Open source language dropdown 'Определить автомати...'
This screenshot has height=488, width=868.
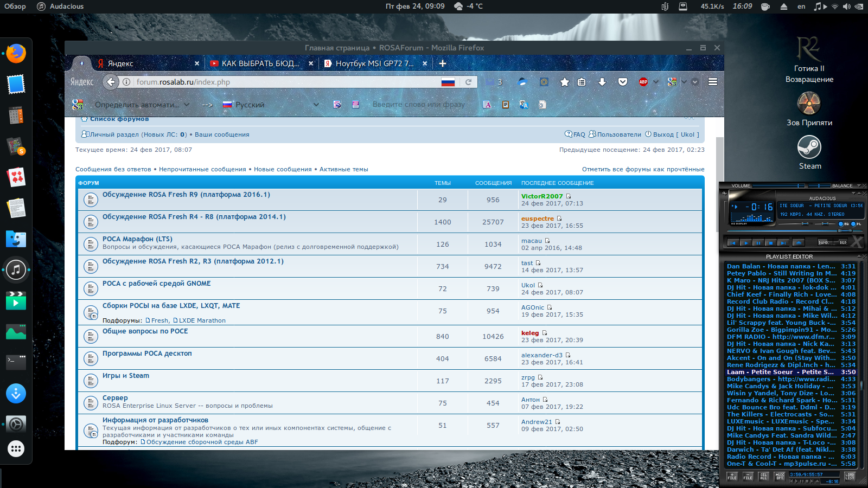pos(142,105)
